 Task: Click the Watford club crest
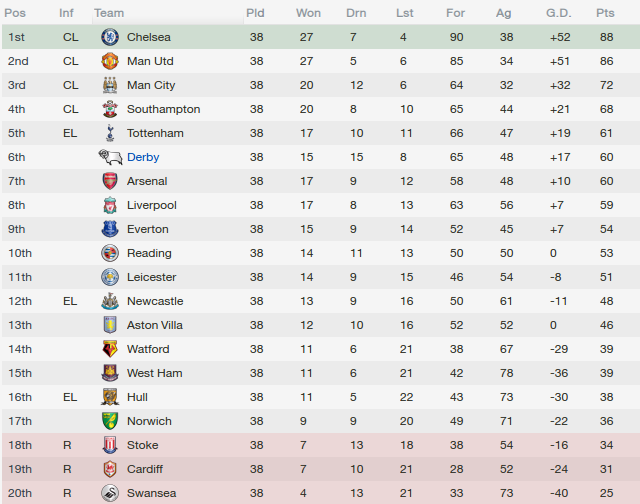[110, 349]
